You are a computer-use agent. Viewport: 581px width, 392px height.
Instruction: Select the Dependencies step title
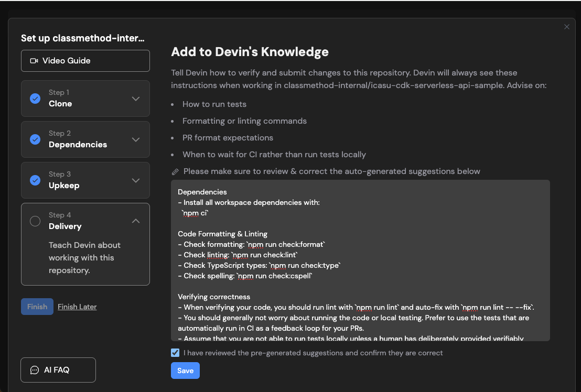click(x=78, y=144)
